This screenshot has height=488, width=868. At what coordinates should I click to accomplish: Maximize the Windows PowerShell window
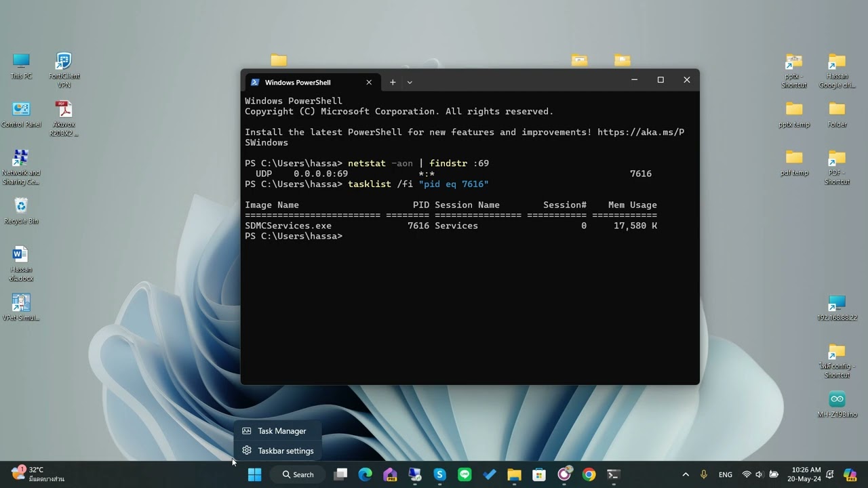660,80
